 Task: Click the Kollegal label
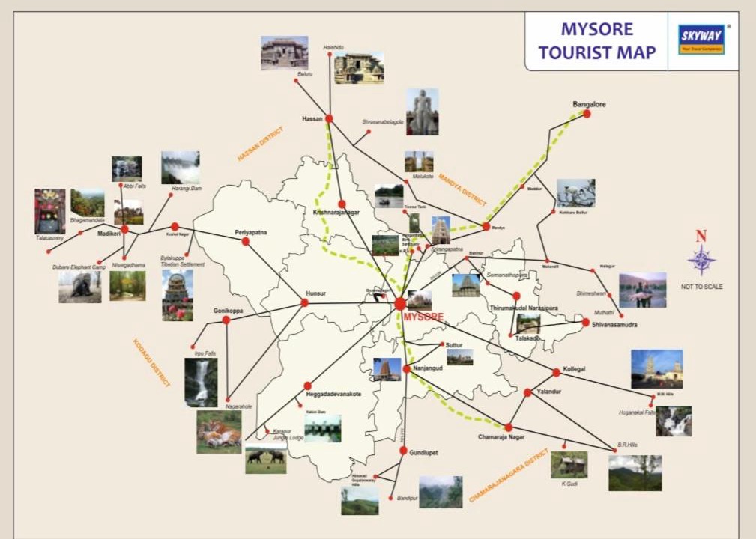(x=574, y=369)
